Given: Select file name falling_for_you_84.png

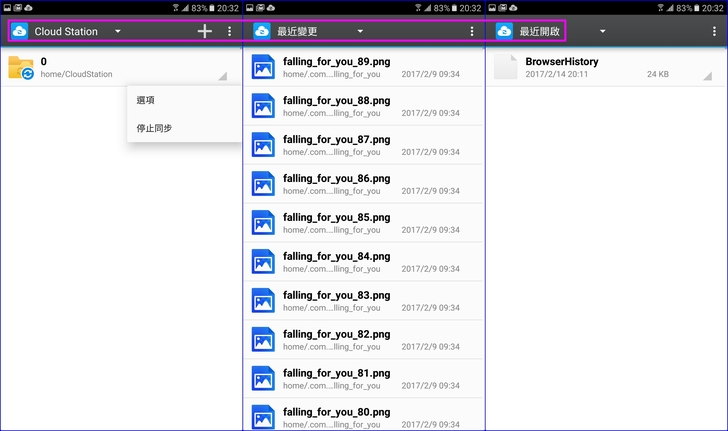Looking at the screenshot, I should pyautogui.click(x=337, y=257).
